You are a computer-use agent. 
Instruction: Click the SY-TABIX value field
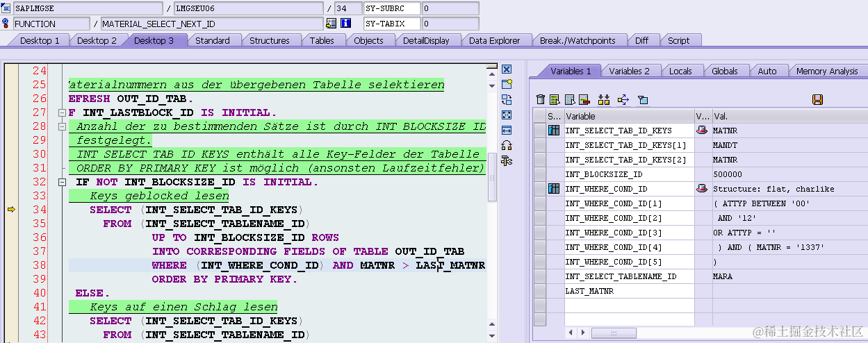tap(450, 24)
